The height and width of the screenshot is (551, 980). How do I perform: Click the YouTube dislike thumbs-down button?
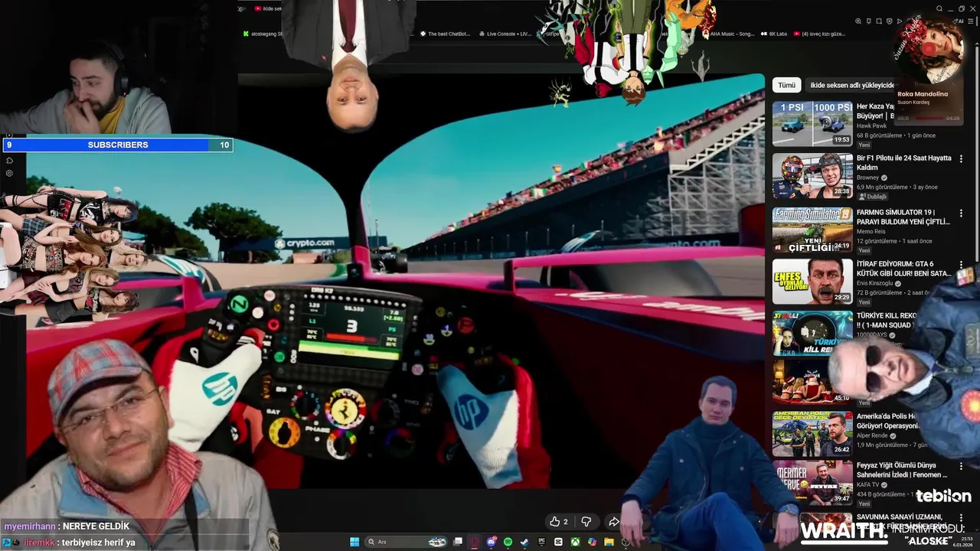point(586,521)
